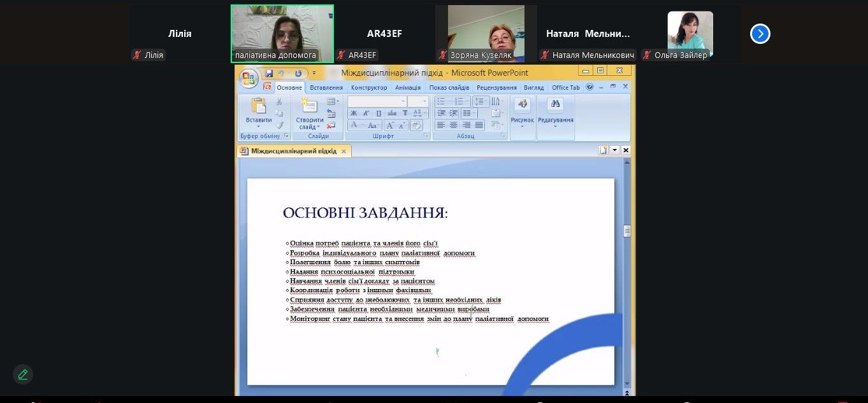Save the presentation using the floppy disk icon
868x403 pixels.
(x=269, y=73)
